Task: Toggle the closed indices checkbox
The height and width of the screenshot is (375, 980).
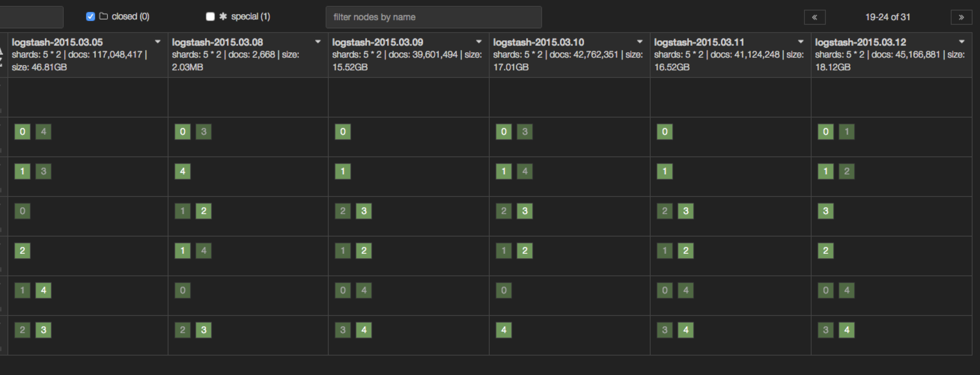Action: click(90, 17)
